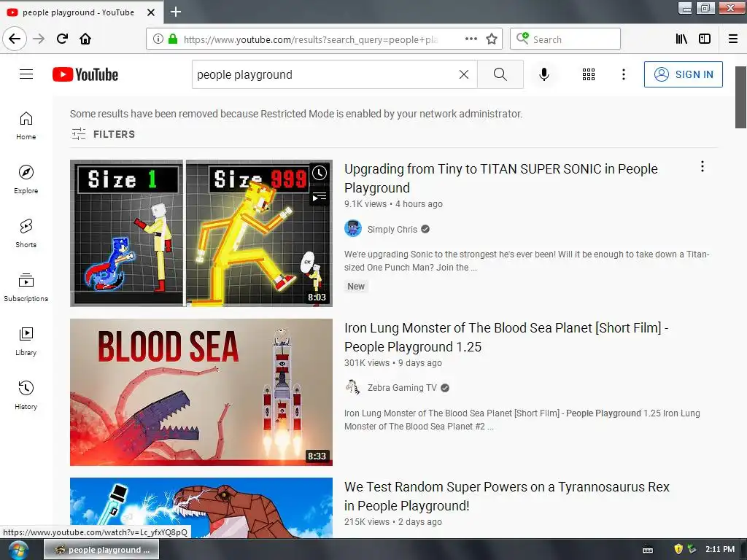Open page actions three-dot menu in address bar
The width and height of the screenshot is (747, 560).
coord(471,39)
